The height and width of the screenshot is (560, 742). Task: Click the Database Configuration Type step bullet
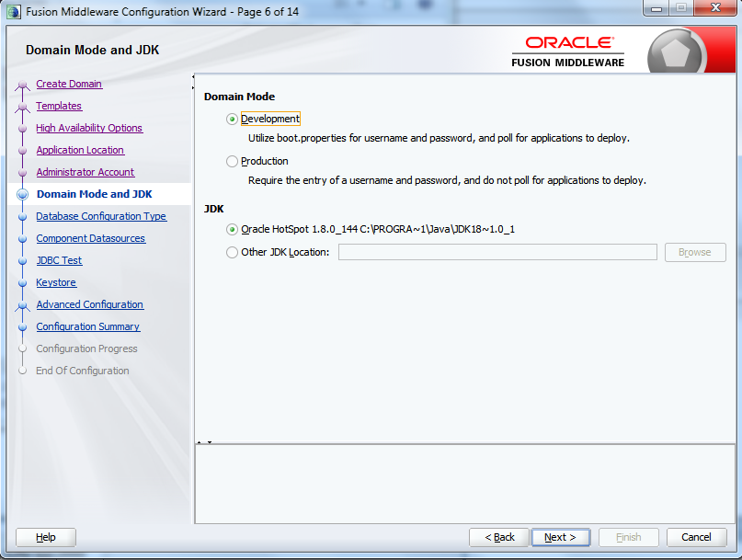pos(22,217)
